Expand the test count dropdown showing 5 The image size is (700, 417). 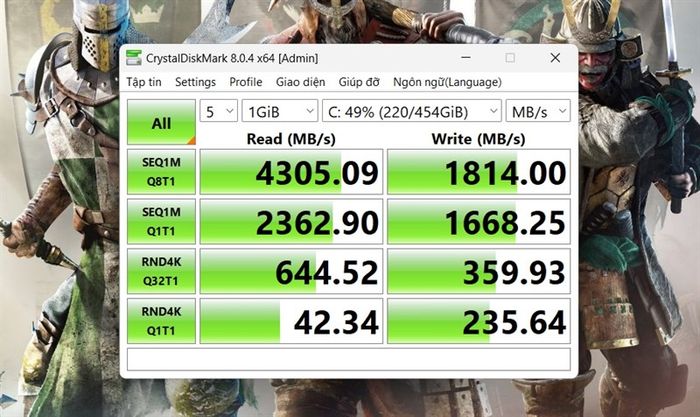[x=218, y=111]
